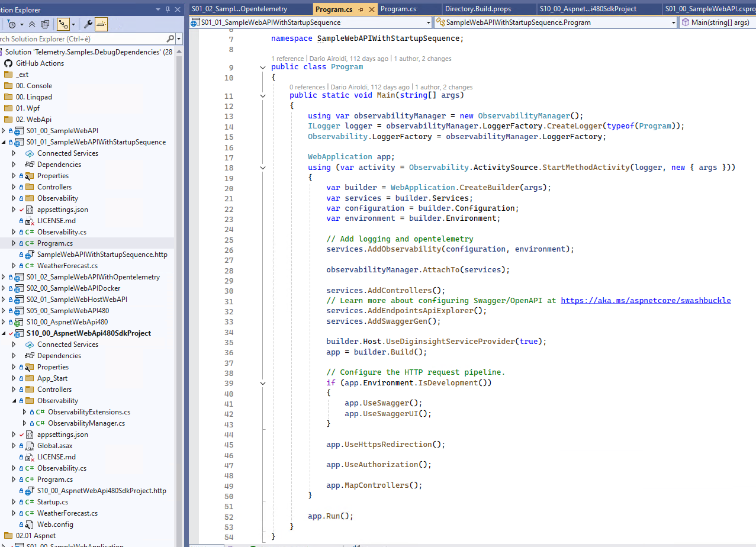This screenshot has height=547, width=756.
Task: Click the Solution Explorer search magnifier icon
Action: [x=170, y=38]
